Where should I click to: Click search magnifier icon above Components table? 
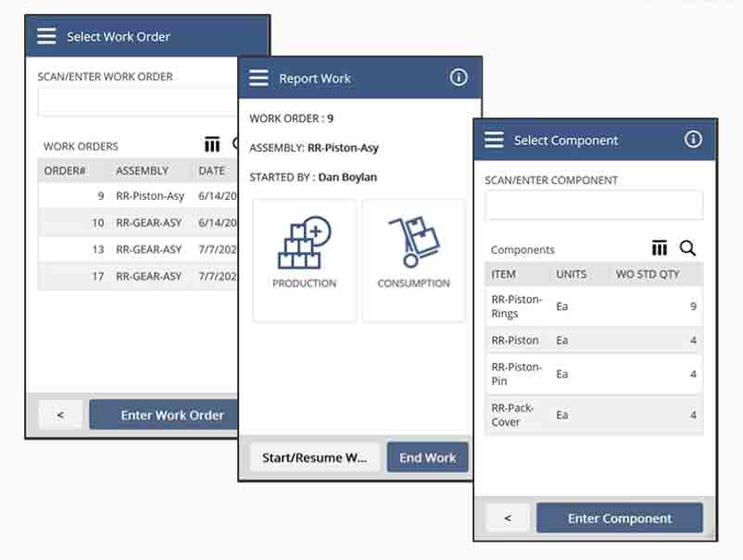(x=687, y=248)
